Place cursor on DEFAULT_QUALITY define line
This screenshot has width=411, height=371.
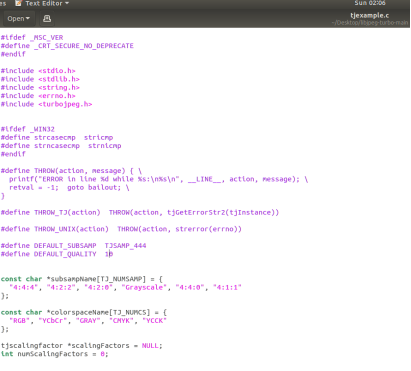click(x=57, y=254)
